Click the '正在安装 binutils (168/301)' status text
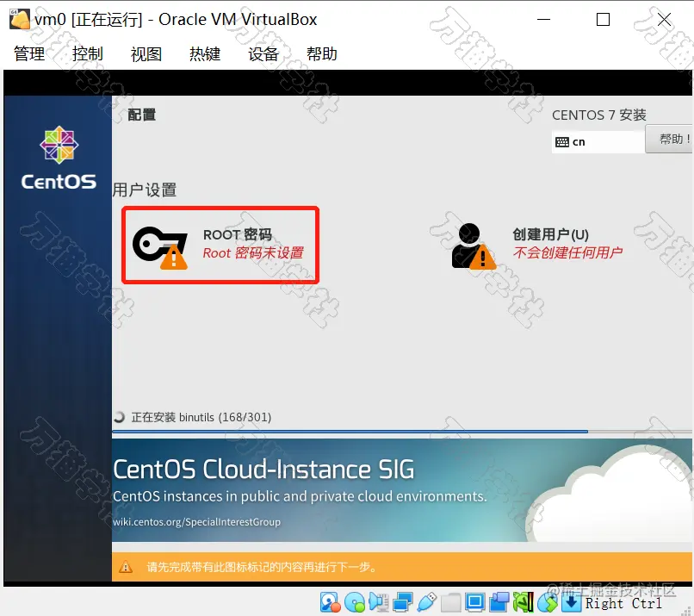Viewport: 694px width, 616px height. (201, 417)
